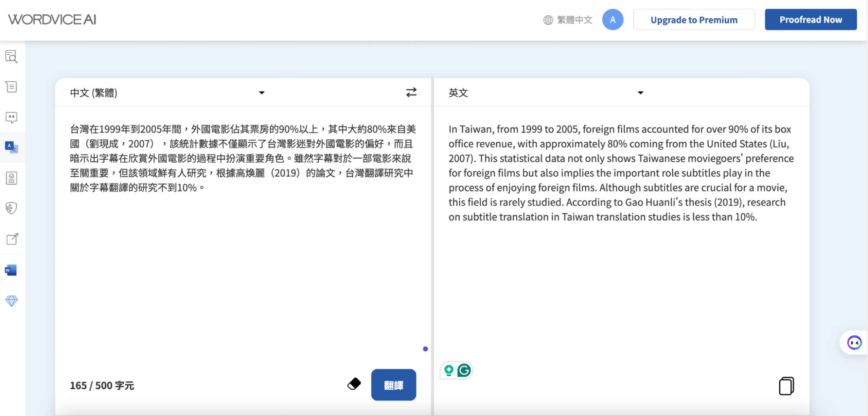Click the diamond premium icon in sidebar
Viewport: 868px width, 416px height.
tap(11, 301)
